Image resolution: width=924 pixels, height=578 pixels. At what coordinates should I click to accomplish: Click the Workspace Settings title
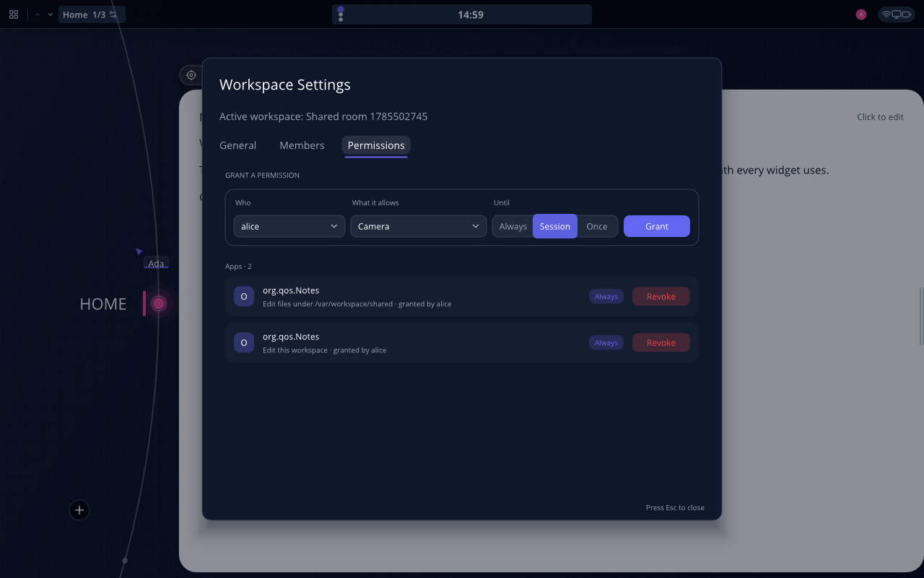pyautogui.click(x=285, y=85)
